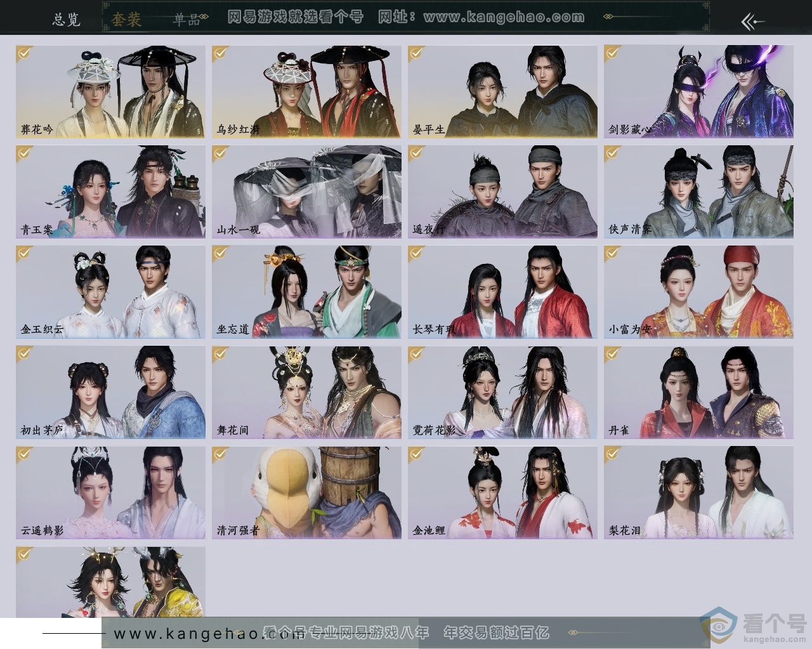
Task: Switch to the 单品 tab
Action: (187, 19)
